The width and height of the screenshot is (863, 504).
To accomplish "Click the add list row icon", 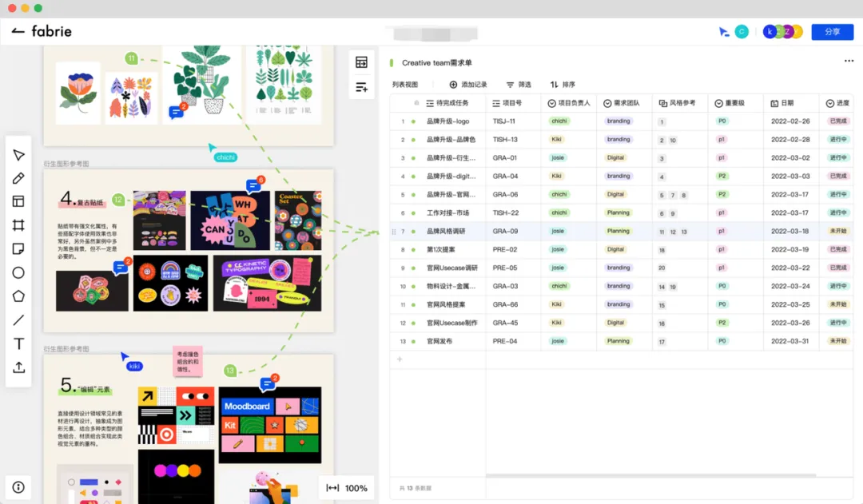I will (x=362, y=87).
